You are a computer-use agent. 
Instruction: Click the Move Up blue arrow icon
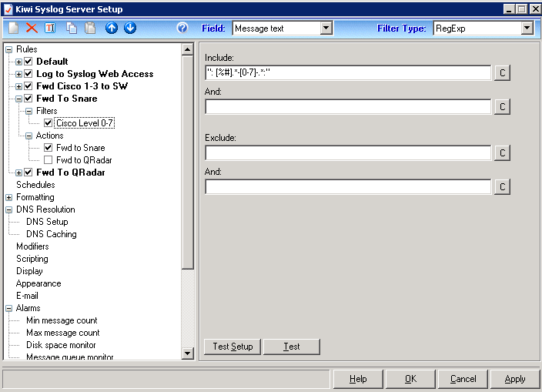tap(112, 28)
